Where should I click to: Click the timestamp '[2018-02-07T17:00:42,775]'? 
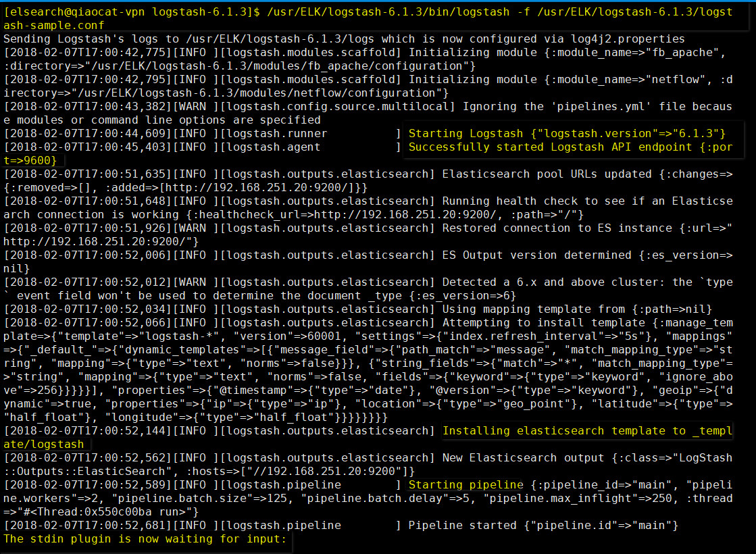pos(88,52)
